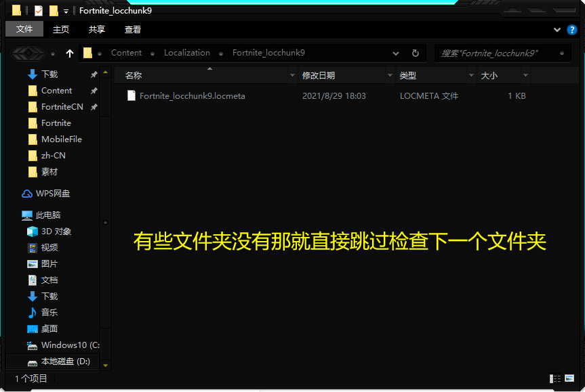Open address bar history dropdown

coord(396,53)
